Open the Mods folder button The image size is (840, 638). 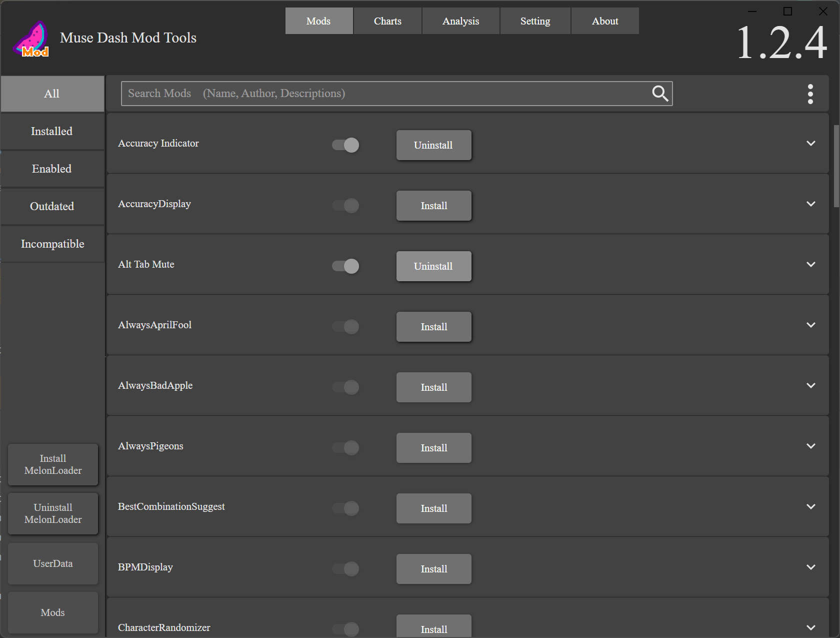point(53,612)
